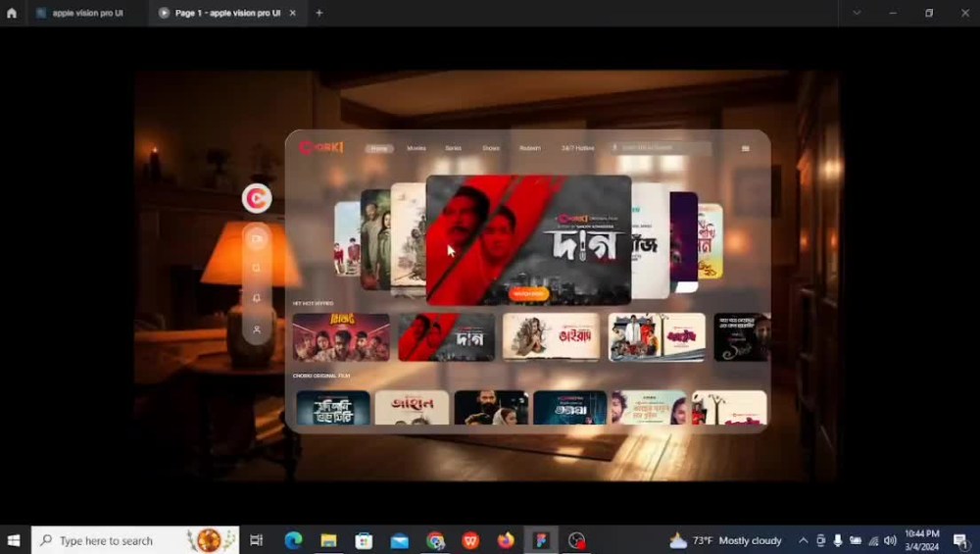Select the carousel poster showing a man and woman
The height and width of the screenshot is (554, 980).
(375, 239)
